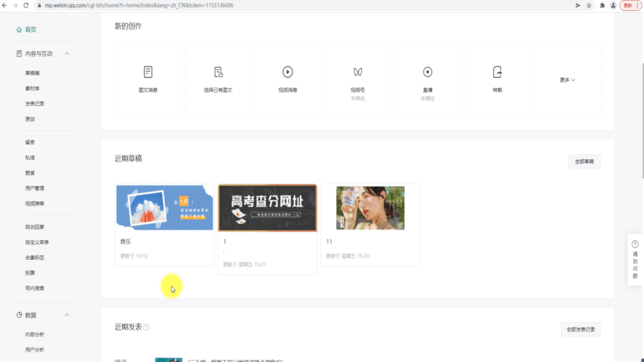Open the browser extensions puzzle icon

[602, 5]
